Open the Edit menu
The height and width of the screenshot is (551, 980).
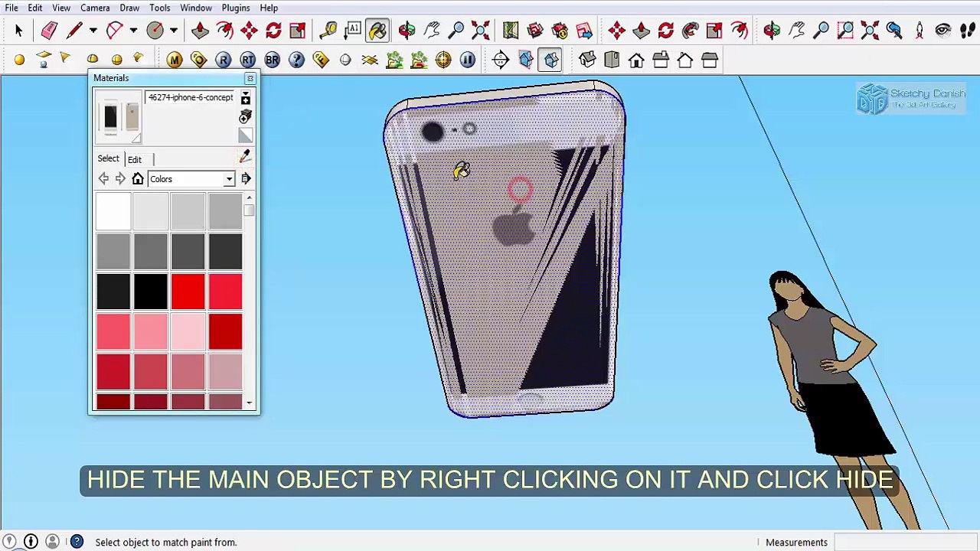click(35, 8)
